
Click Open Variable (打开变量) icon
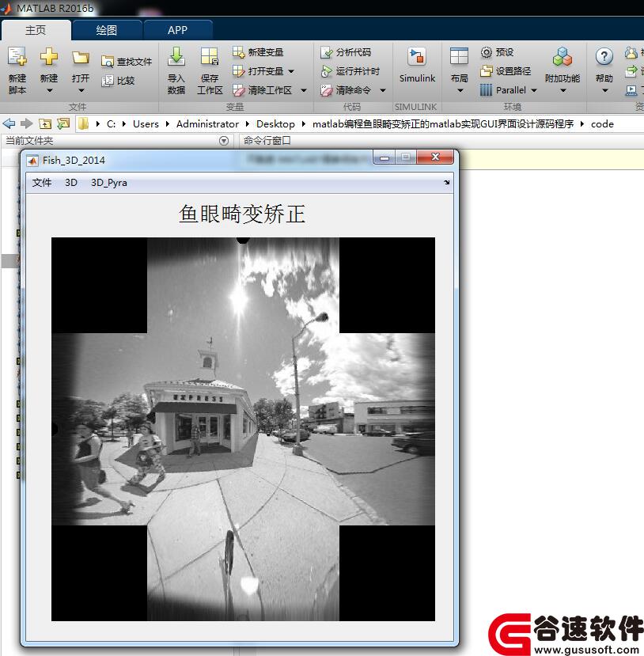pyautogui.click(x=238, y=71)
